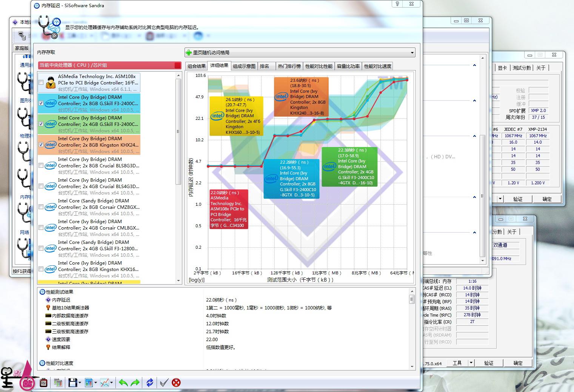Click Intel logo on the Kingston KHX24 row
Viewport: 574px width, 392px height.
click(x=51, y=145)
